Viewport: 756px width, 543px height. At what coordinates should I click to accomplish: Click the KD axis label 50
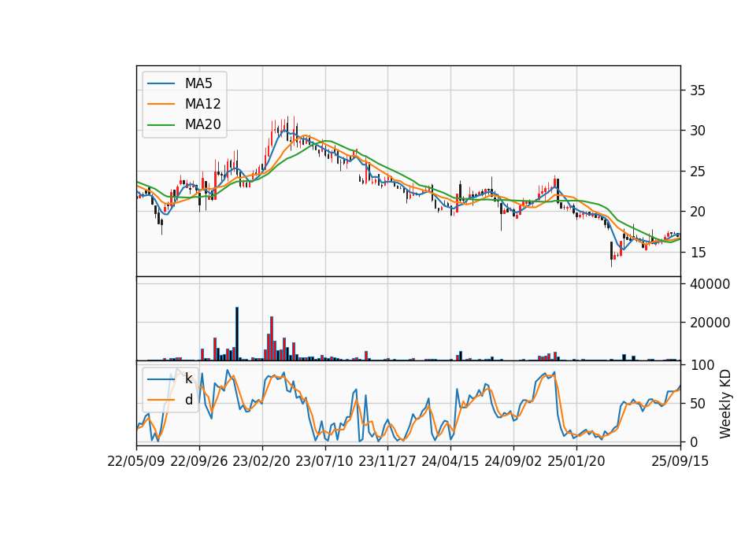point(698,404)
